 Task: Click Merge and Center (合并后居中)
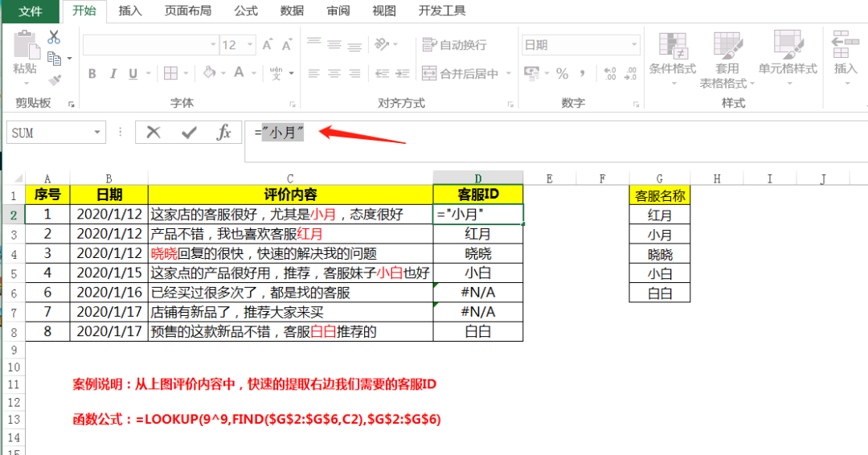point(466,74)
